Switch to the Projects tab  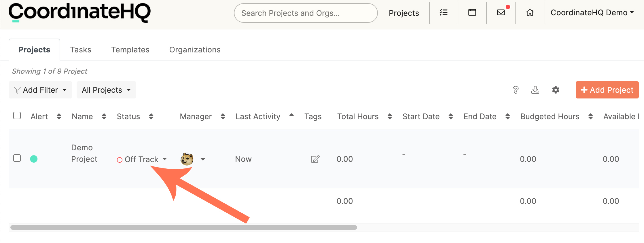[x=34, y=50]
